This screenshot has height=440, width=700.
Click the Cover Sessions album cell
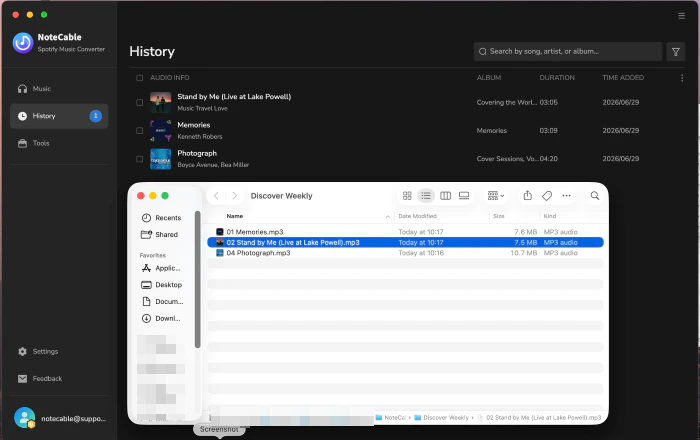coord(507,159)
